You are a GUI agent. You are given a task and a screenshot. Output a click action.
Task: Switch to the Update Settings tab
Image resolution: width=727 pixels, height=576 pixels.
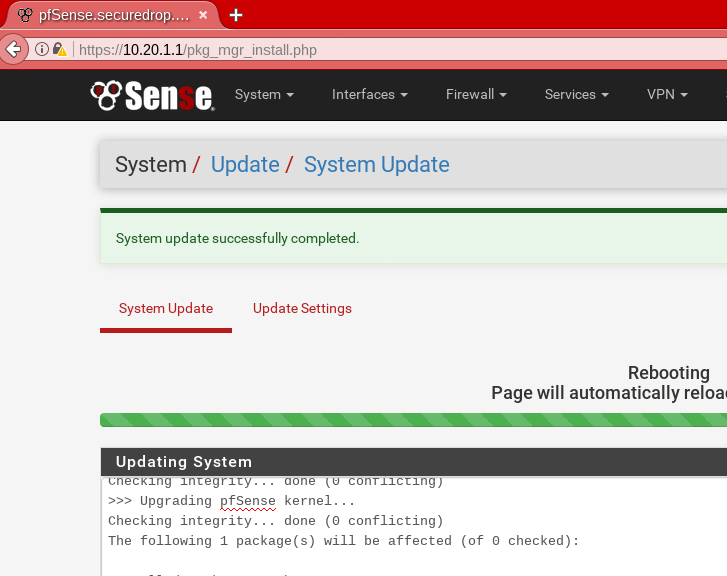coord(302,308)
